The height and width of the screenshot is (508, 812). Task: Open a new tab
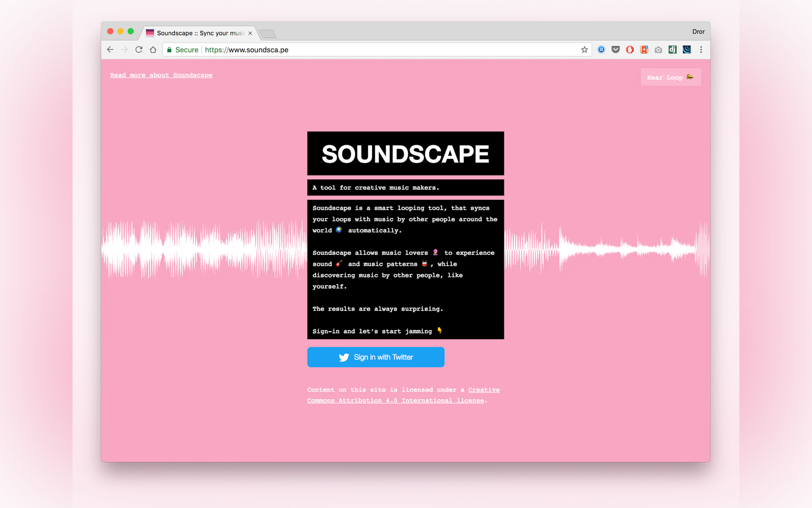pos(268,34)
